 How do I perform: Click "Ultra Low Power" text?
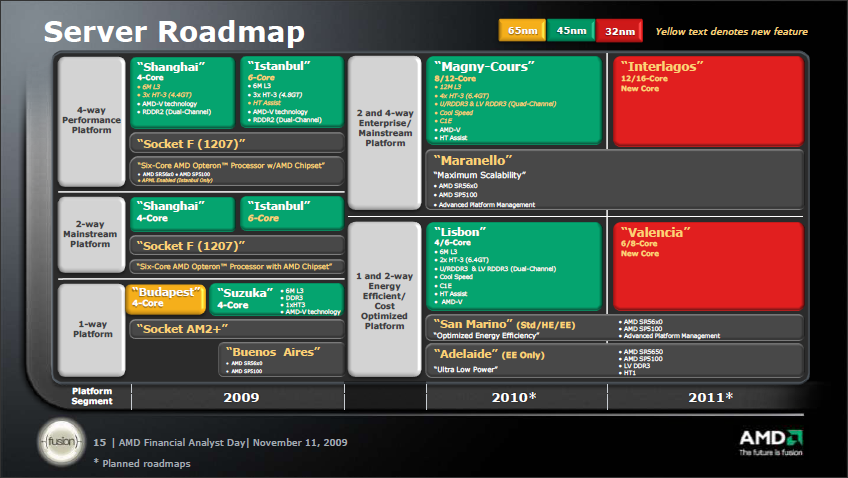click(x=466, y=369)
